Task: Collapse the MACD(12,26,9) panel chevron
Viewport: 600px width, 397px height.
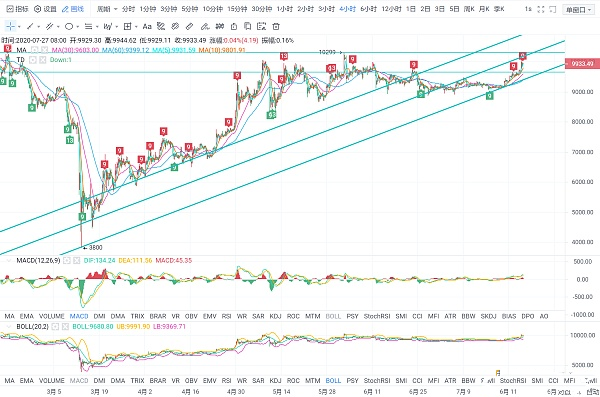Action: 8,261
